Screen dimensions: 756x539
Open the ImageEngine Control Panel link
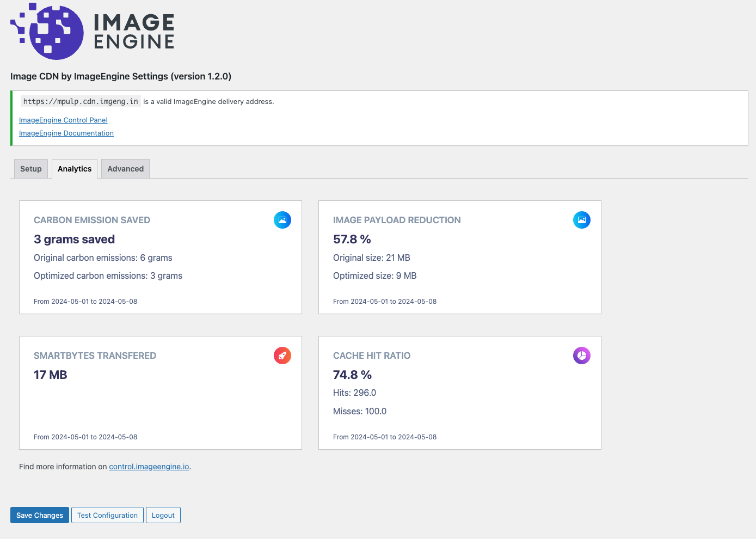click(63, 120)
